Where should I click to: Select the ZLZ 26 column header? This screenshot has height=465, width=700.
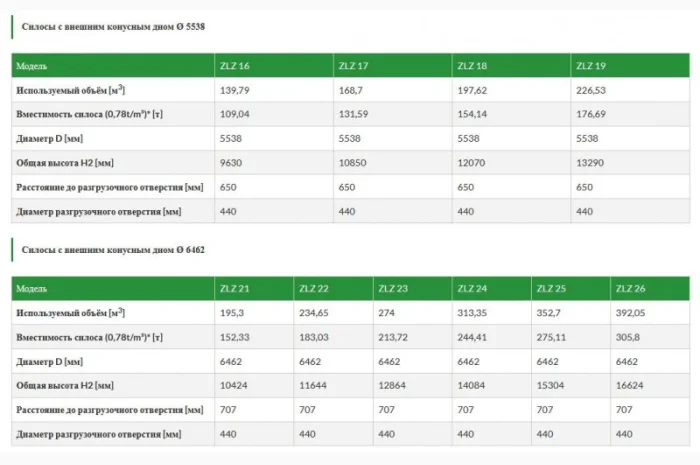(x=631, y=289)
